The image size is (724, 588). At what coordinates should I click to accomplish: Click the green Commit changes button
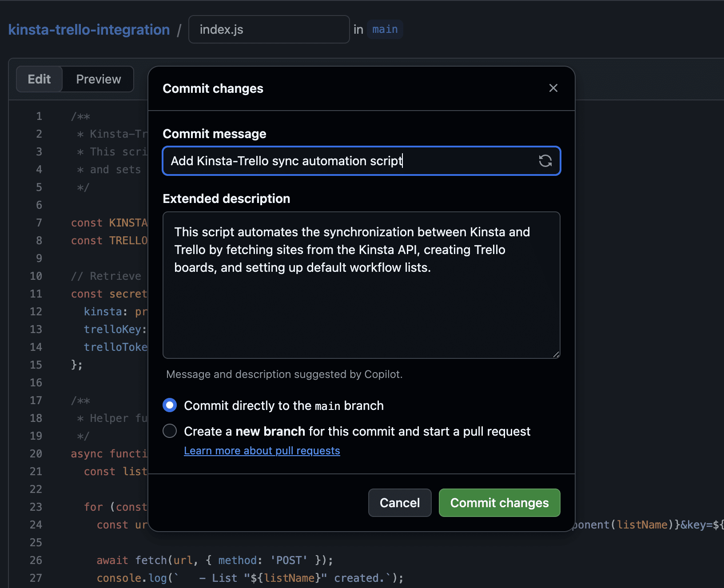pyautogui.click(x=499, y=502)
